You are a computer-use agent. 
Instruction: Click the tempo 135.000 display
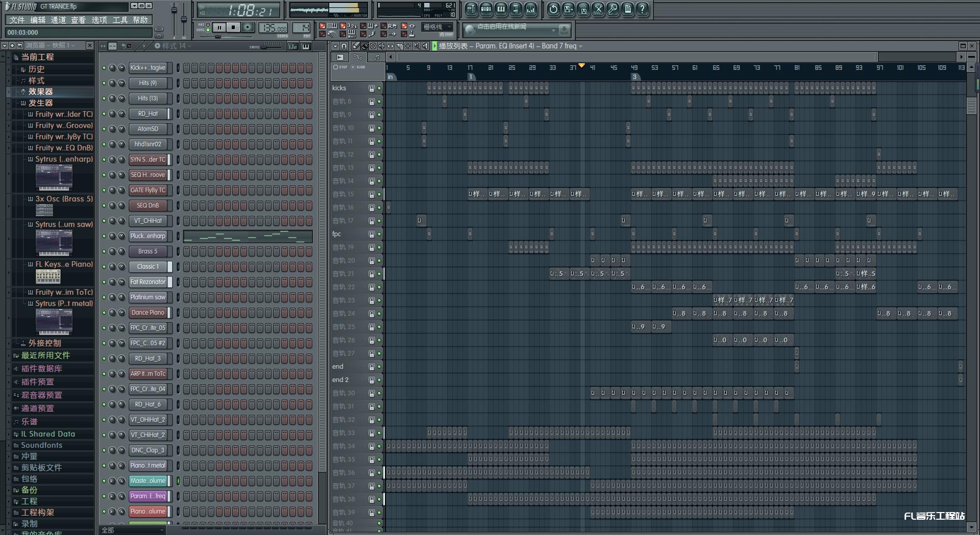(274, 28)
